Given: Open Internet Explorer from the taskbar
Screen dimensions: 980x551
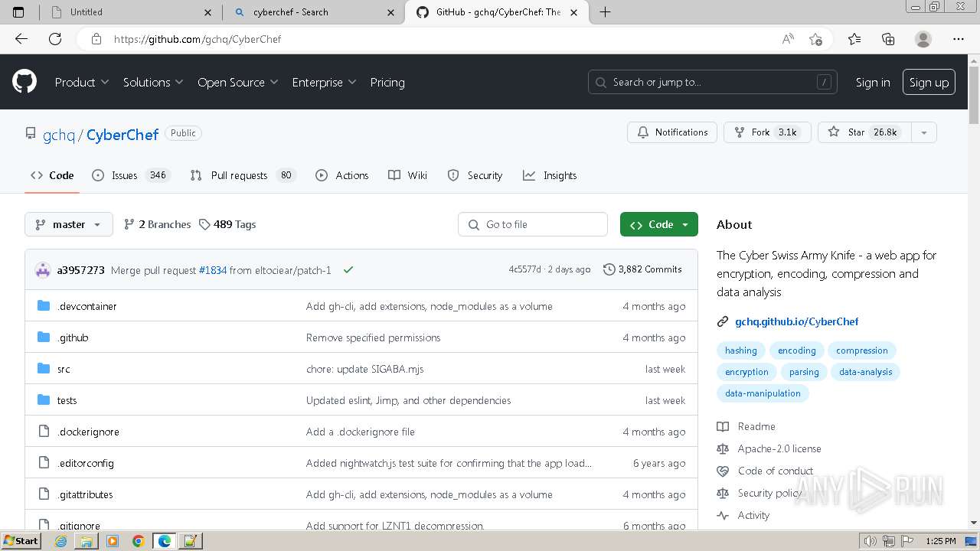Looking at the screenshot, I should pyautogui.click(x=61, y=541).
